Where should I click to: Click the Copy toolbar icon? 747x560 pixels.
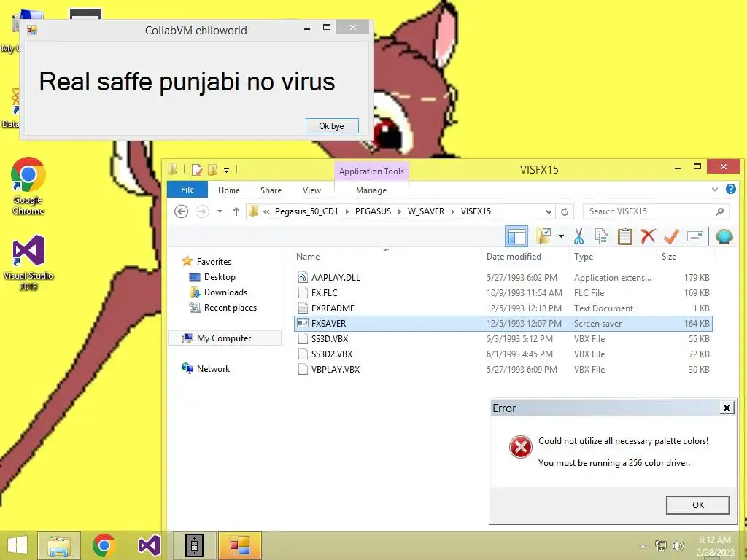pyautogui.click(x=602, y=236)
